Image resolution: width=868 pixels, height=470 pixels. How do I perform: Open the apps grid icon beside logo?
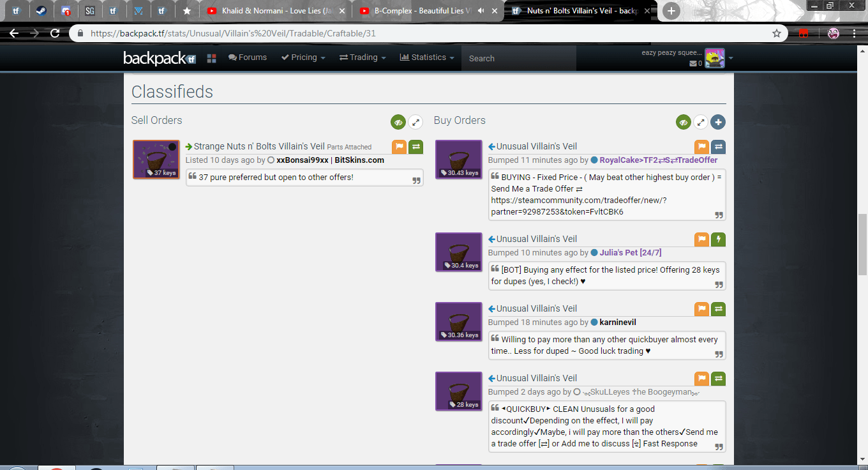tap(212, 58)
